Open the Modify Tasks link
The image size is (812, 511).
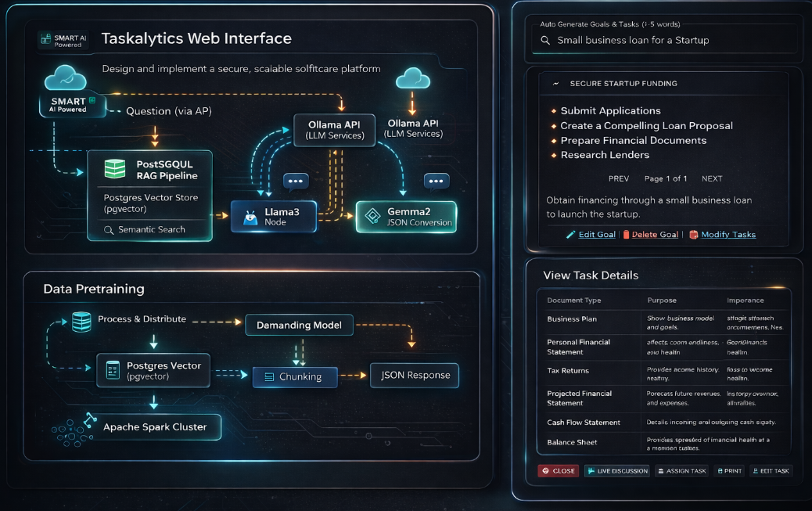(x=728, y=235)
